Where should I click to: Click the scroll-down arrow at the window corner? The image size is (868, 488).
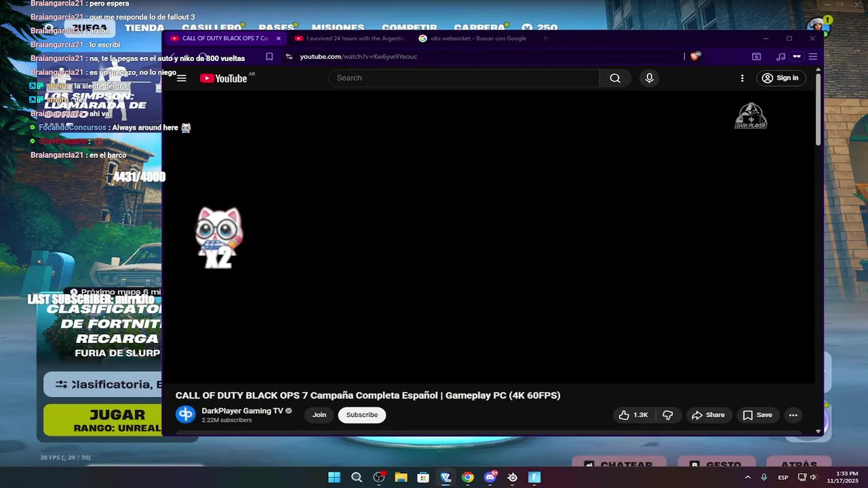818,431
